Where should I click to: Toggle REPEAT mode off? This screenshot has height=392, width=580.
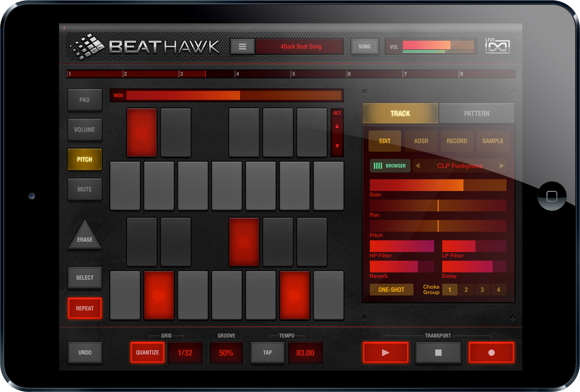click(85, 308)
